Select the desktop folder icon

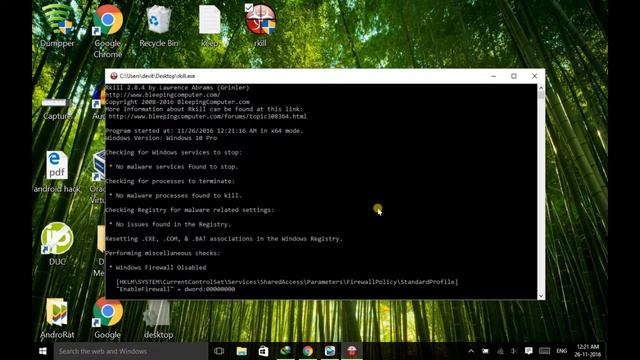(x=158, y=319)
